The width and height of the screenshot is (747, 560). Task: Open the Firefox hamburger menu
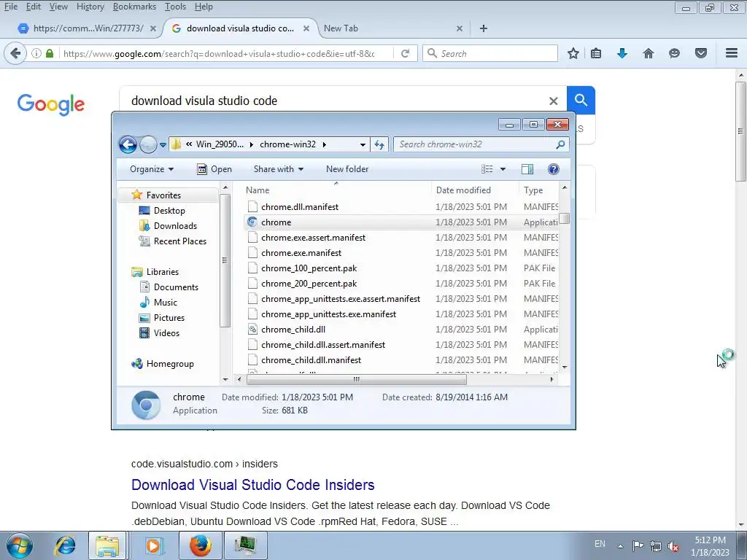tap(732, 52)
